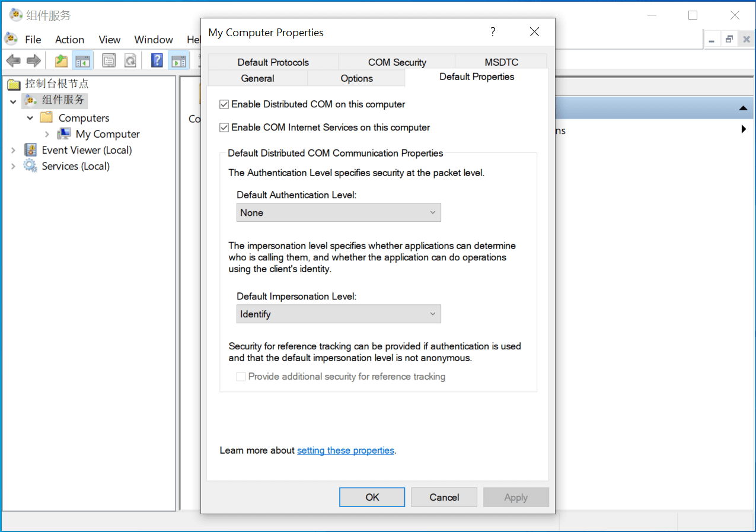The image size is (756, 532).
Task: Collapse the Computers folder node
Action: pyautogui.click(x=30, y=118)
